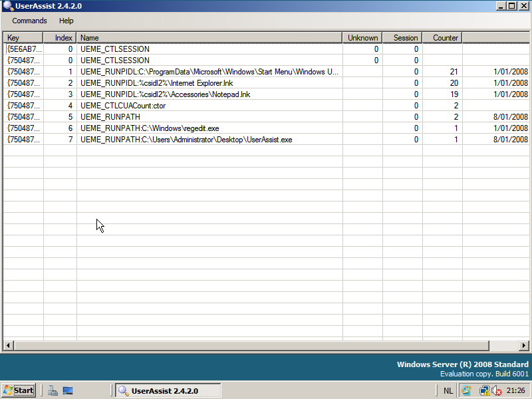Click the Show Desktop quick launch icon
The height and width of the screenshot is (399, 532).
pos(66,390)
